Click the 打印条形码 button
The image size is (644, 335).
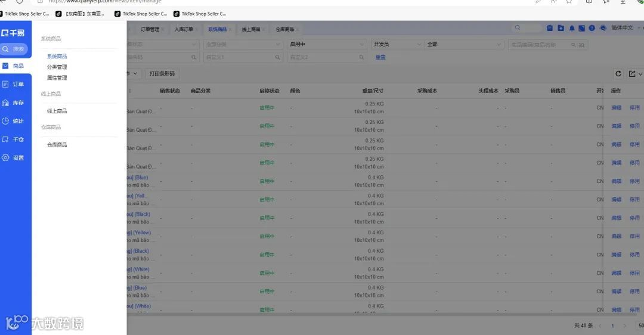[162, 73]
